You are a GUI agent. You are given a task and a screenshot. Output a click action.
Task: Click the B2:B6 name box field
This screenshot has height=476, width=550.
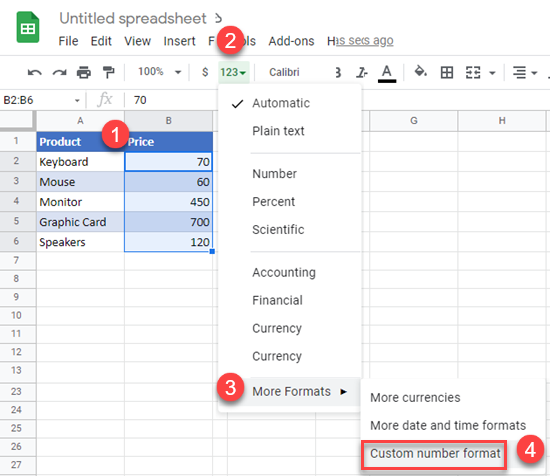41,100
